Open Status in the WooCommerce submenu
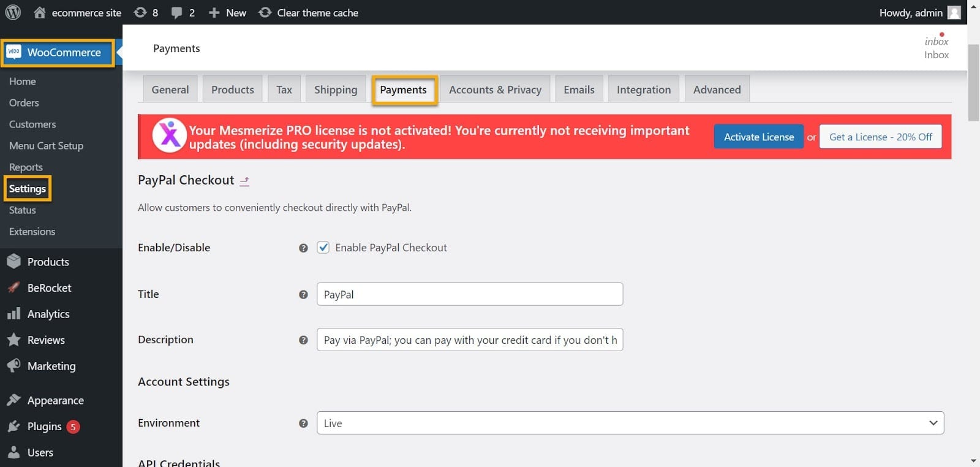980x467 pixels. pyautogui.click(x=23, y=210)
